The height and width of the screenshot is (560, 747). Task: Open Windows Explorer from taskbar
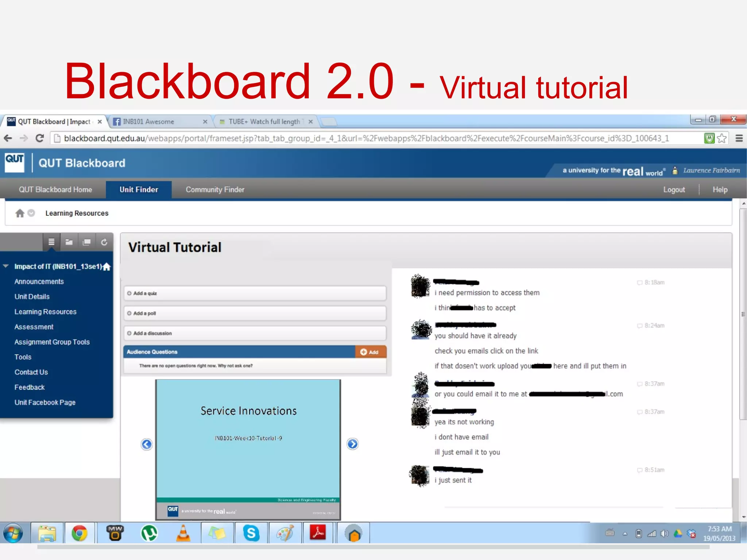[47, 533]
